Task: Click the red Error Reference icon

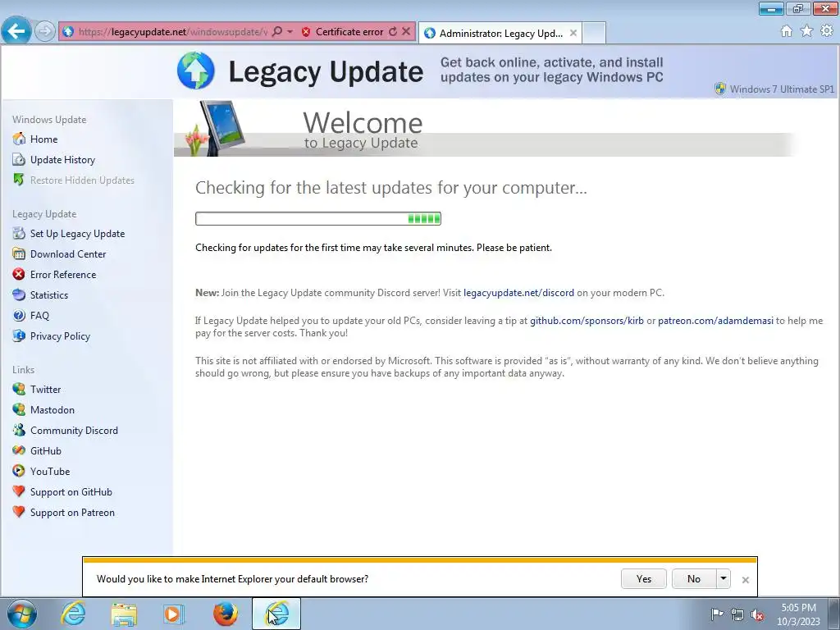Action: click(19, 274)
